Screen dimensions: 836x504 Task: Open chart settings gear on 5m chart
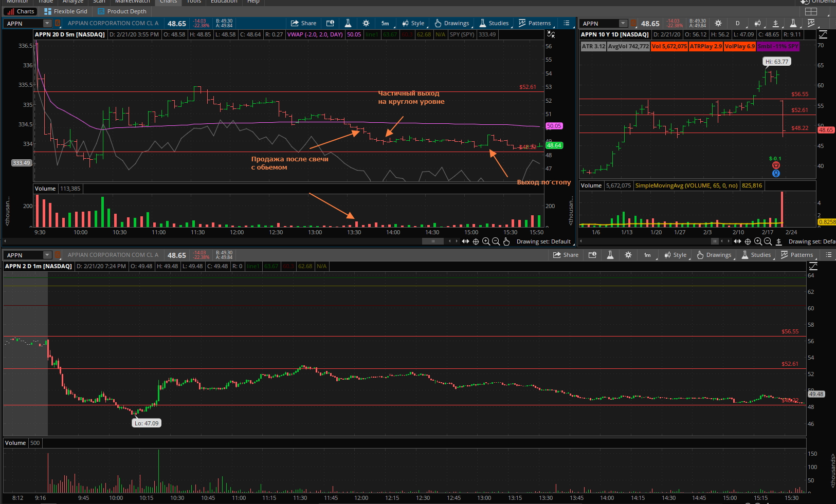(366, 23)
